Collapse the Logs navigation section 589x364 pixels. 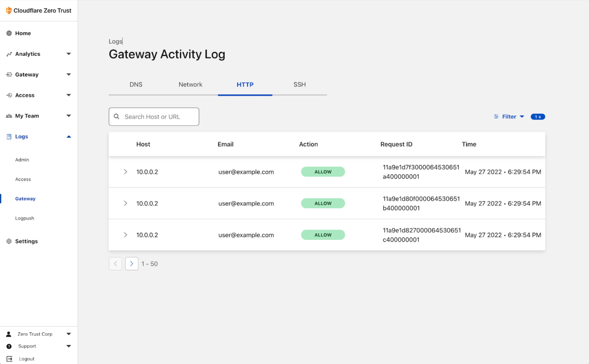pos(69,136)
